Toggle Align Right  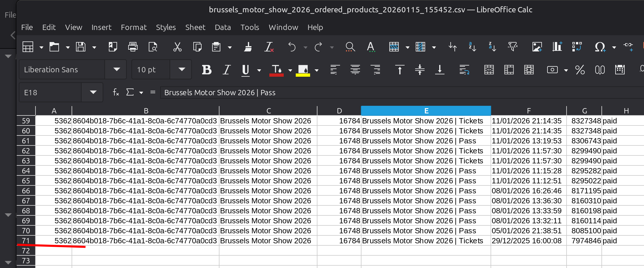tap(375, 70)
